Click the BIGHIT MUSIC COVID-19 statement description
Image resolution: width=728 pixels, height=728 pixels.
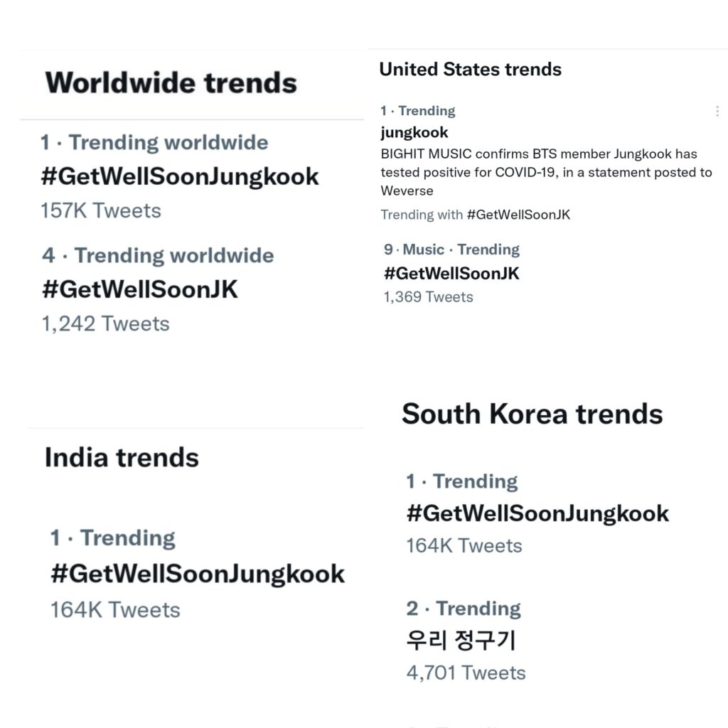pos(545,172)
